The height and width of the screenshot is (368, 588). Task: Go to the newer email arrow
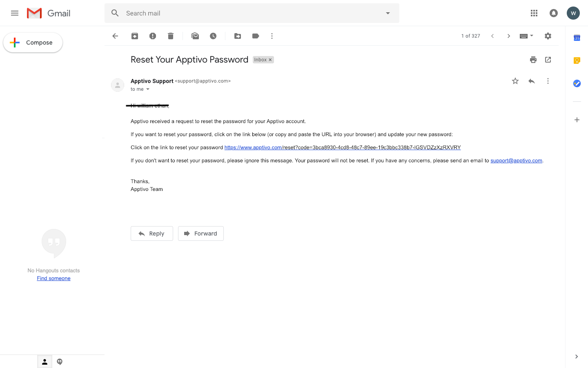click(492, 36)
